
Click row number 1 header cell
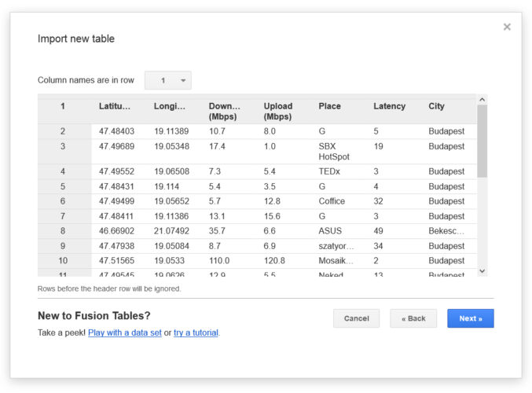pyautogui.click(x=63, y=106)
